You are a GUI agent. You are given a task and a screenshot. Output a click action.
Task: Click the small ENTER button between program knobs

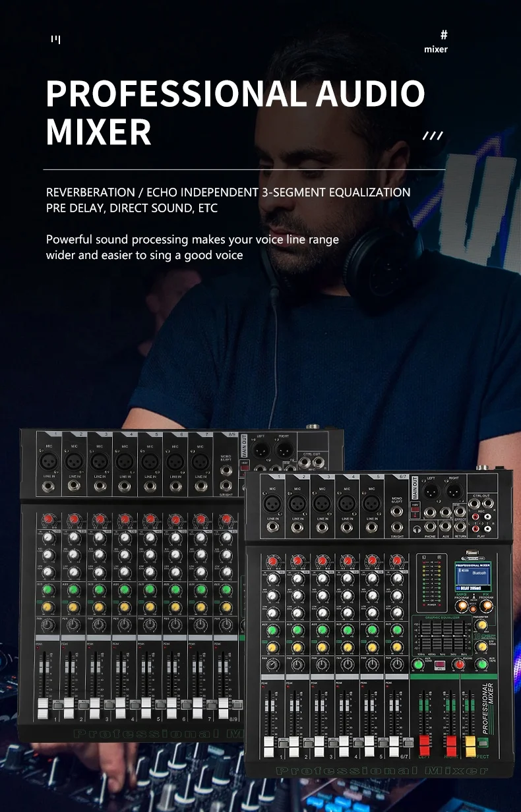pyautogui.click(x=473, y=609)
